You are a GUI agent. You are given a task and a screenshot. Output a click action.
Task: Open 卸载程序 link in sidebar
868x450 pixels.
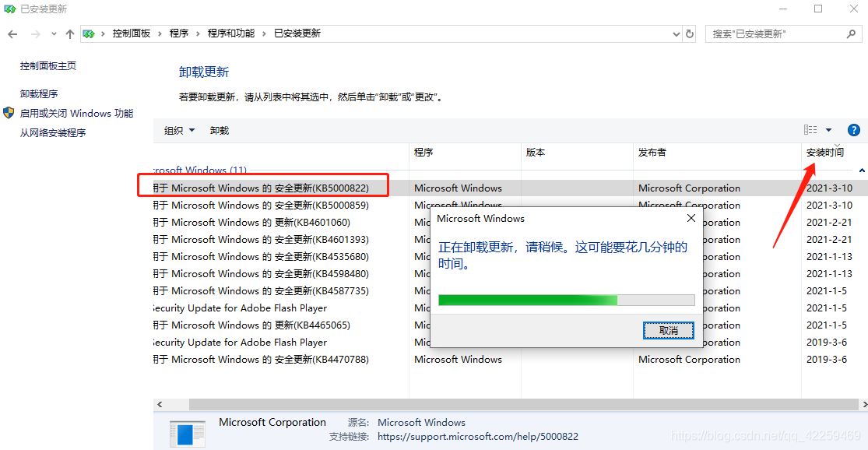[x=39, y=94]
